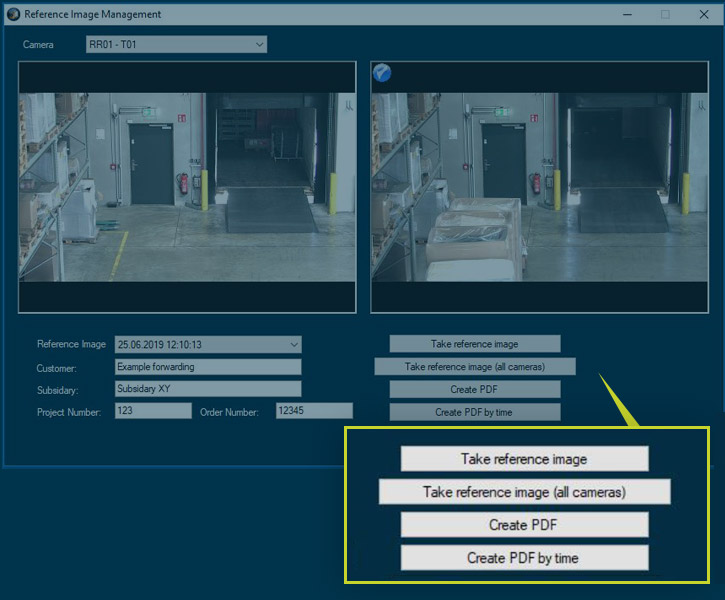This screenshot has width=725, height=600.
Task: Minimize the Reference Image Management window
Action: tap(627, 15)
